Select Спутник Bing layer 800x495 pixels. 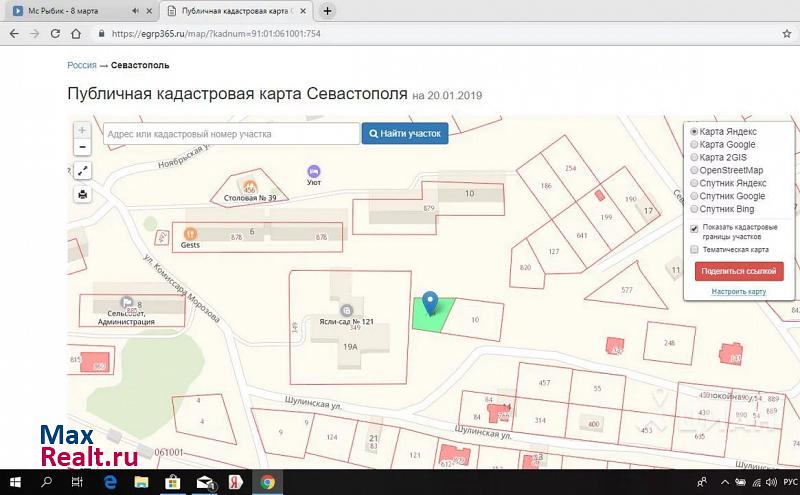pyautogui.click(x=695, y=209)
